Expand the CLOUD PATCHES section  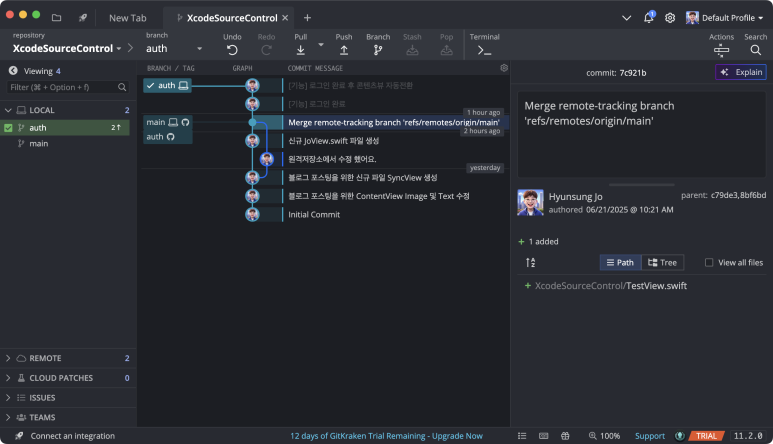coord(8,378)
